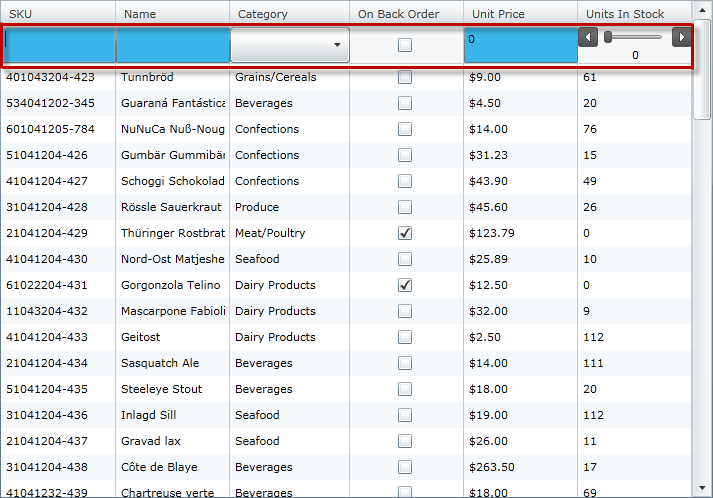Click the Category column header

[x=290, y=14]
